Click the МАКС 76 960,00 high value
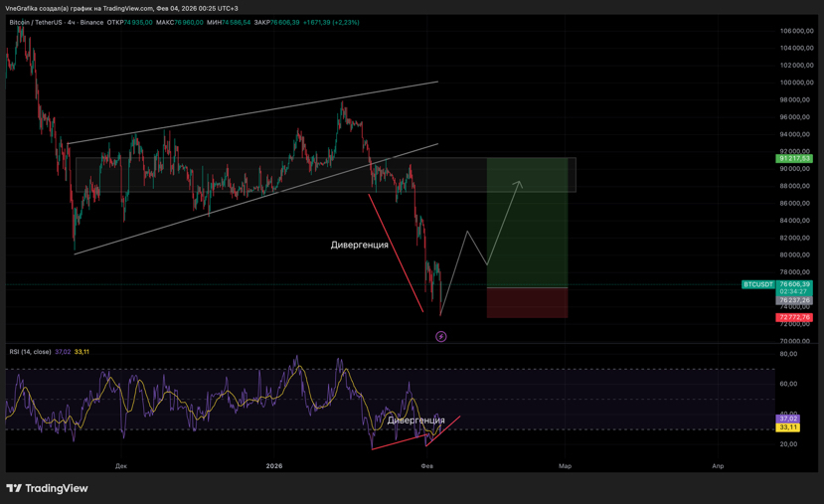The width and height of the screenshot is (824, 504). (179, 23)
